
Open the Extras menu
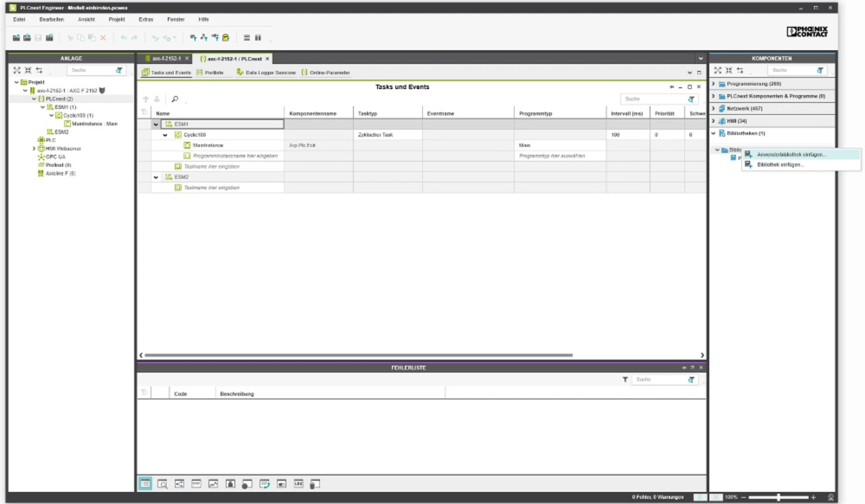coord(145,20)
